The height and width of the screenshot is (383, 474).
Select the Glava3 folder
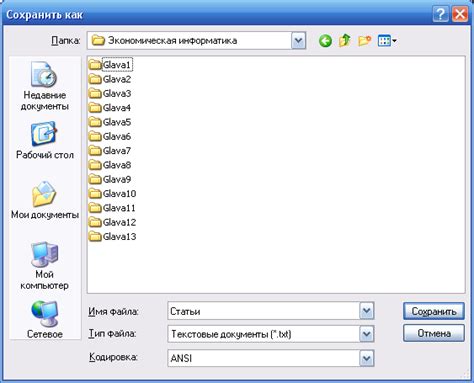[x=110, y=93]
